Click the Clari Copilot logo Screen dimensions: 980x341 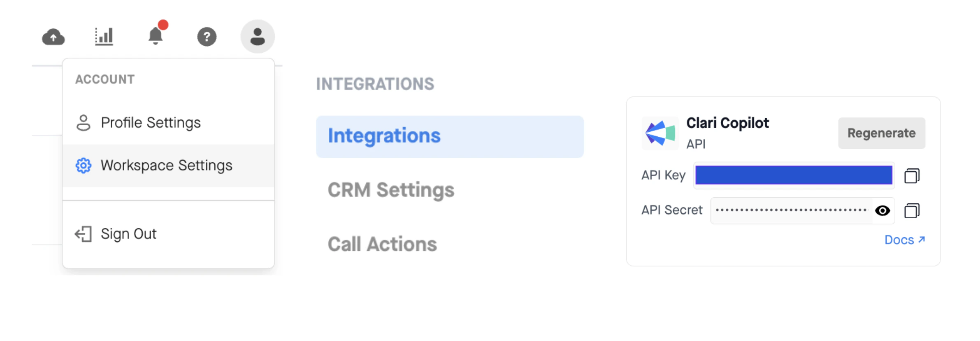click(x=660, y=133)
